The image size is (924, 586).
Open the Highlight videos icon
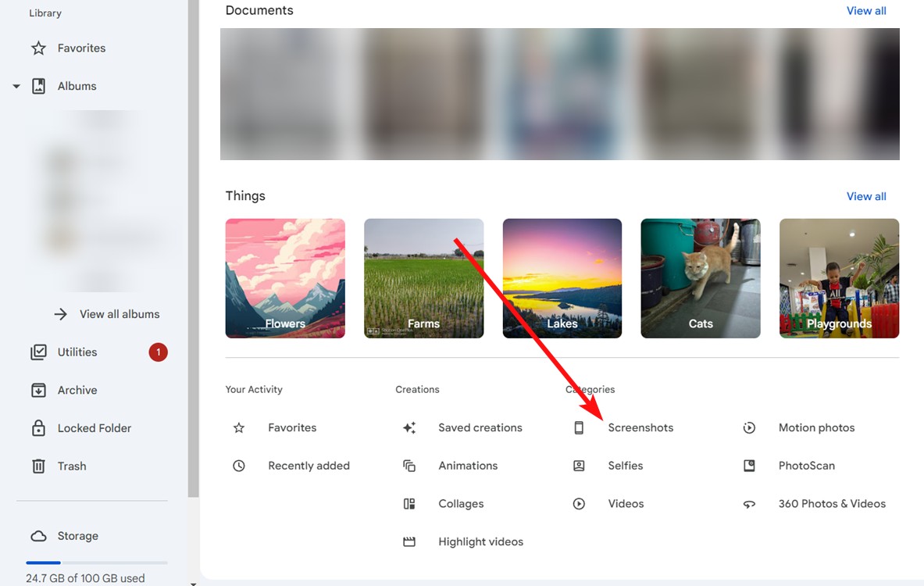pyautogui.click(x=408, y=541)
